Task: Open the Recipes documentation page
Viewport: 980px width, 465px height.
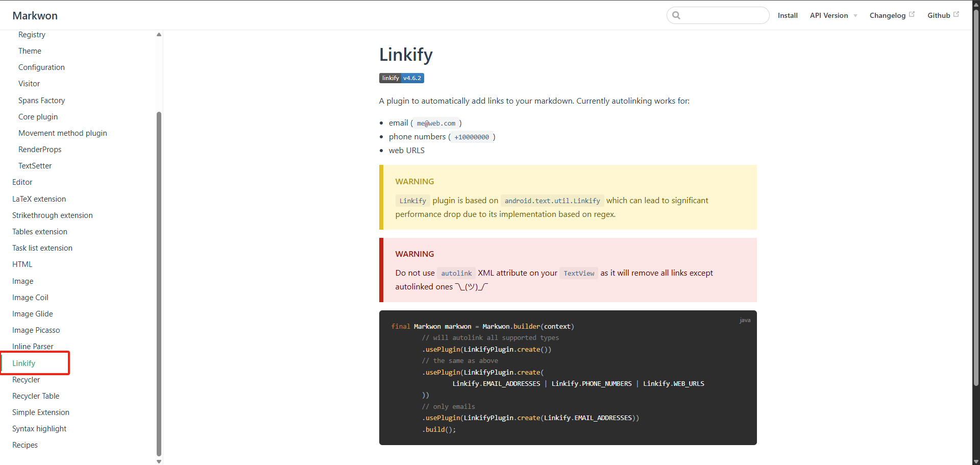Action: 24,445
